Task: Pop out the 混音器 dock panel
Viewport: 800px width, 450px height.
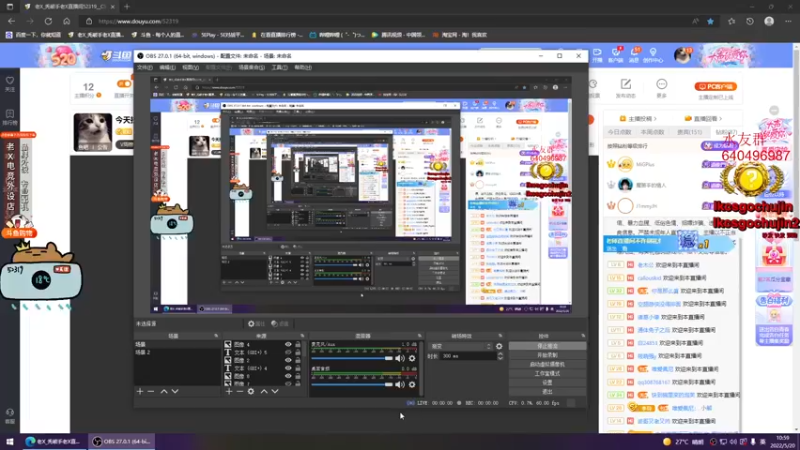Action: (419, 336)
